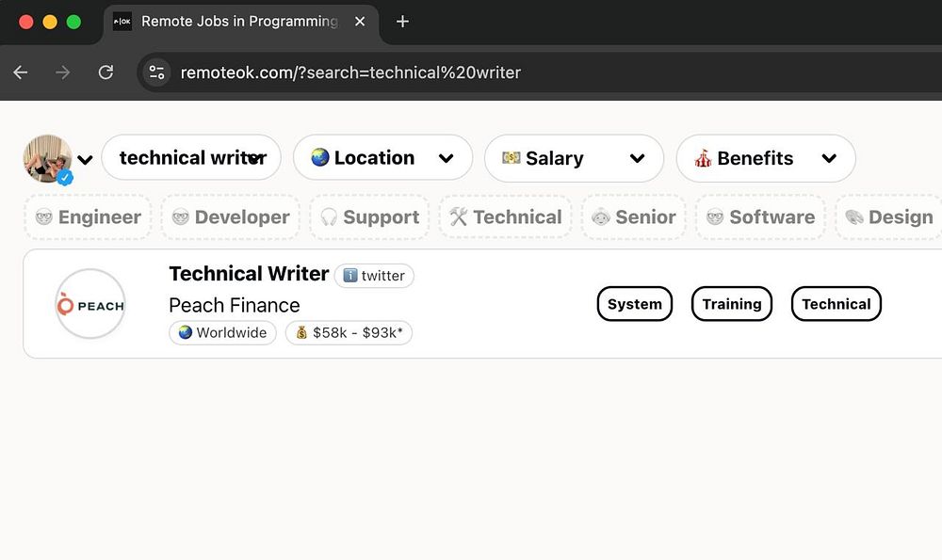Image resolution: width=942 pixels, height=560 pixels.
Task: Click the Peach Finance company logo
Action: coord(90,304)
